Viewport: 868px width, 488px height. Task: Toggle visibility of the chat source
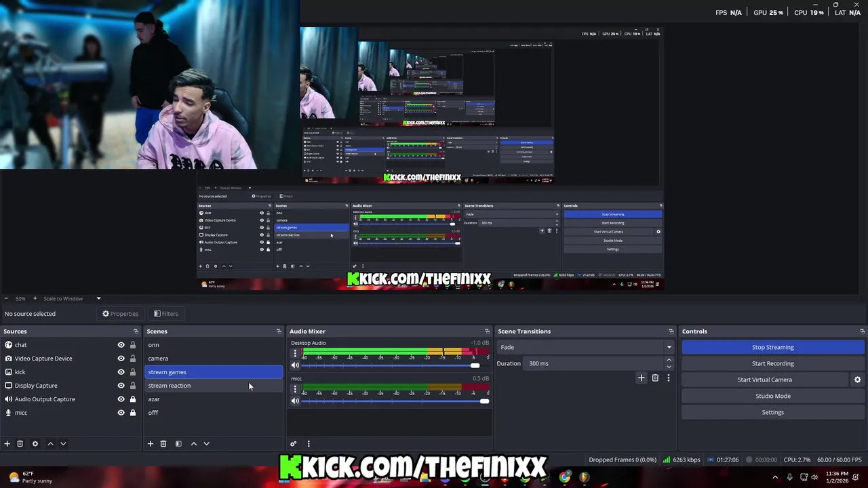(x=121, y=345)
